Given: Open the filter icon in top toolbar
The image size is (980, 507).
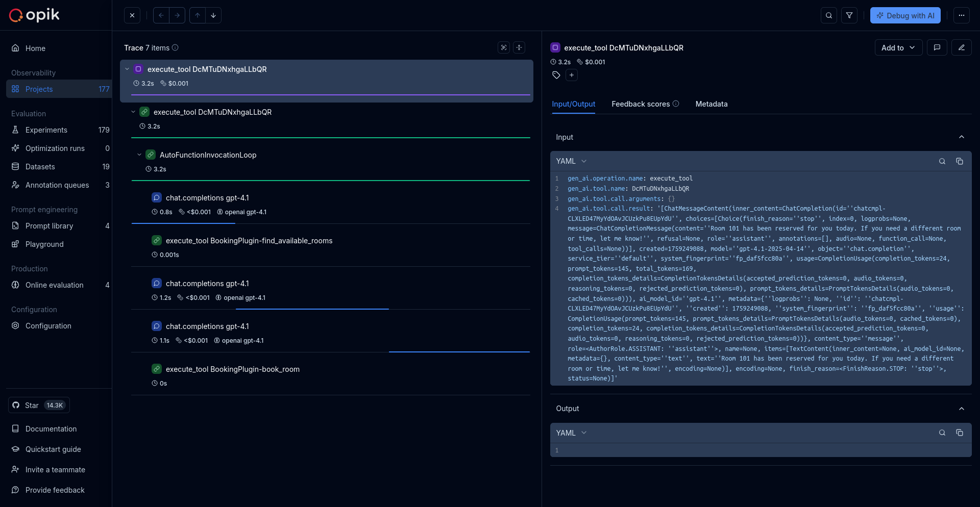Looking at the screenshot, I should (x=849, y=15).
